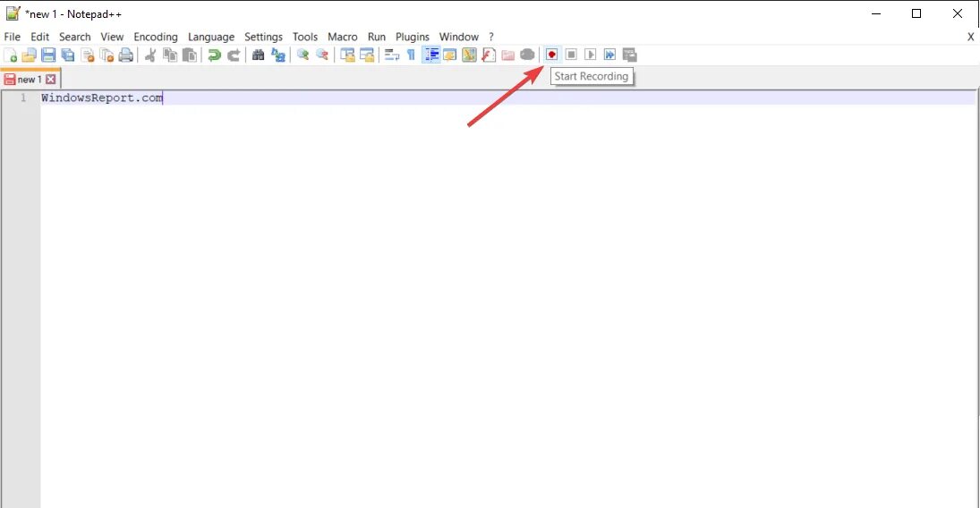Toggle word wrap toolbar icon
Image resolution: width=980 pixels, height=508 pixels.
tap(392, 55)
